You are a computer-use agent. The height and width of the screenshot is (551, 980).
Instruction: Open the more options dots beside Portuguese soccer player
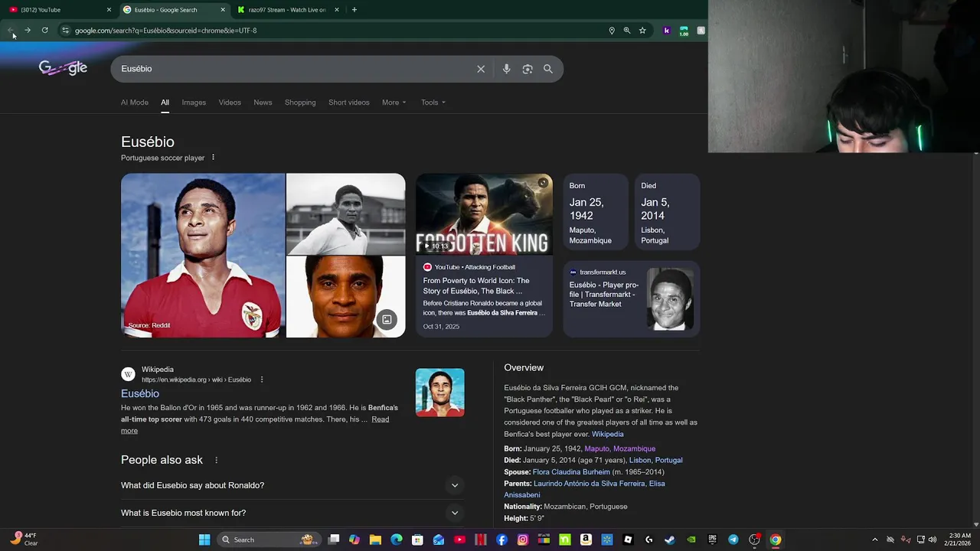pyautogui.click(x=213, y=158)
